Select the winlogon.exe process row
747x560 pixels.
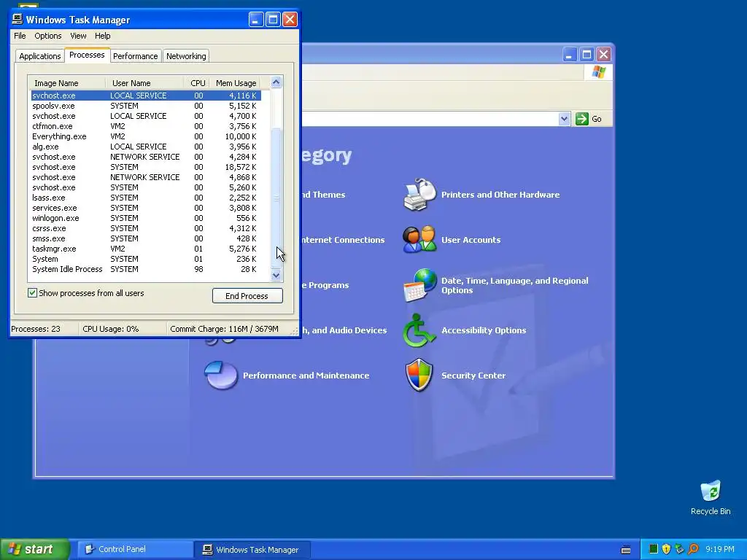(x=146, y=218)
